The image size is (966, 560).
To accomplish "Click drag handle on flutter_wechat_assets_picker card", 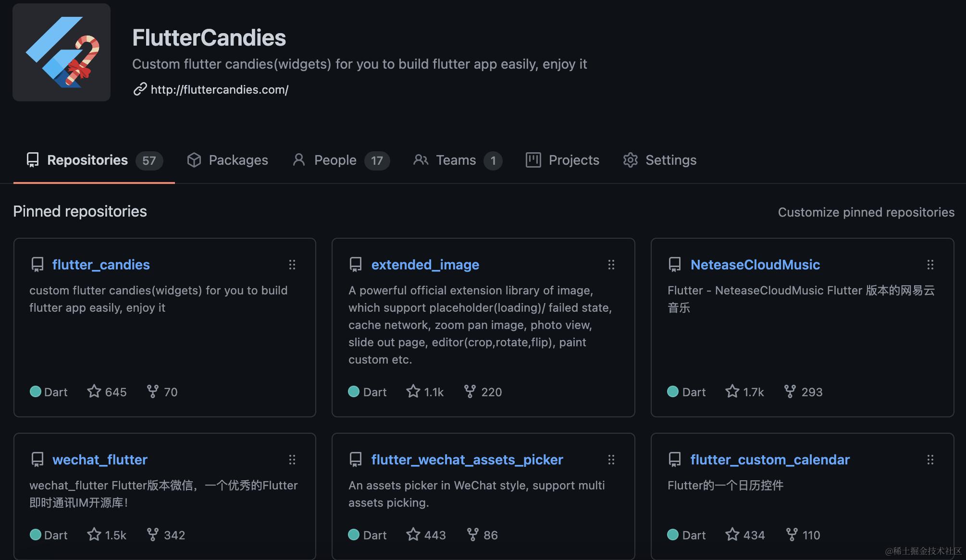I will click(x=611, y=460).
